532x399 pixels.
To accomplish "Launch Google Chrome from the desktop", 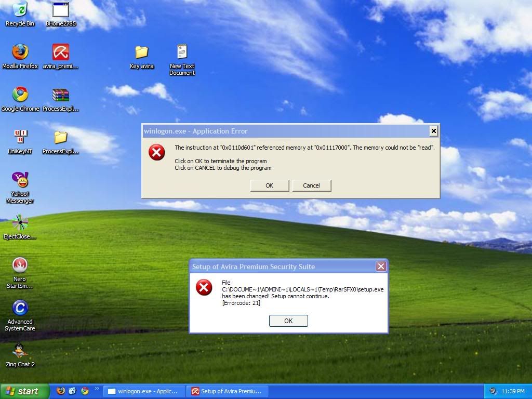I will pyautogui.click(x=20, y=99).
